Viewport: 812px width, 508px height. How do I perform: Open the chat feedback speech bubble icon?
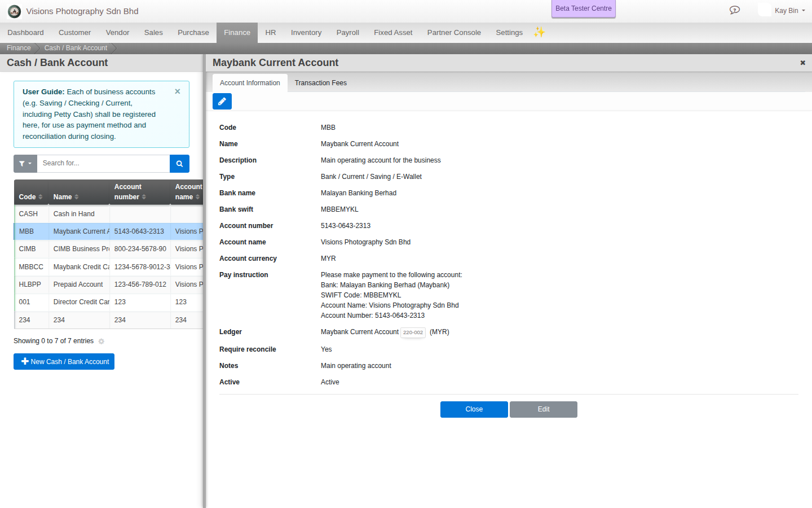(734, 10)
